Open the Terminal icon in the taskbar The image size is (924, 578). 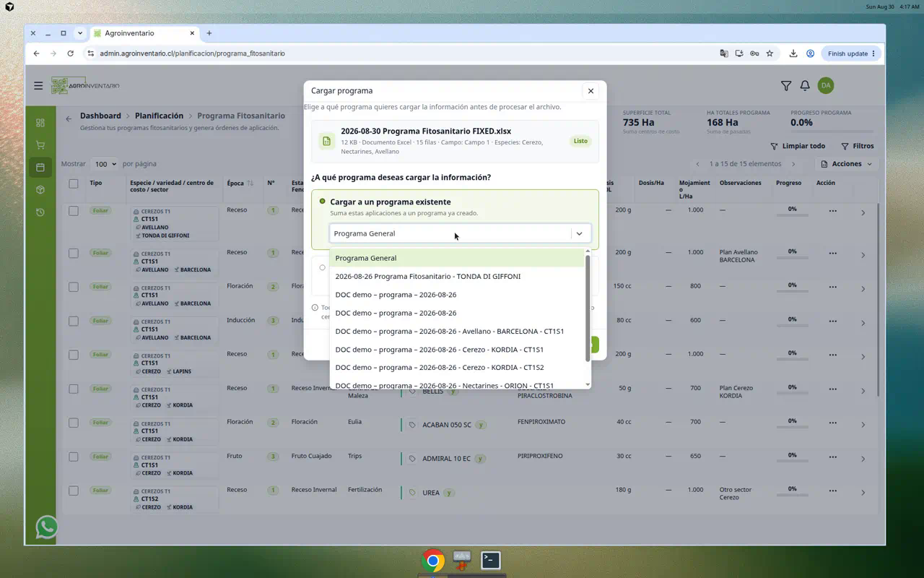click(x=491, y=560)
